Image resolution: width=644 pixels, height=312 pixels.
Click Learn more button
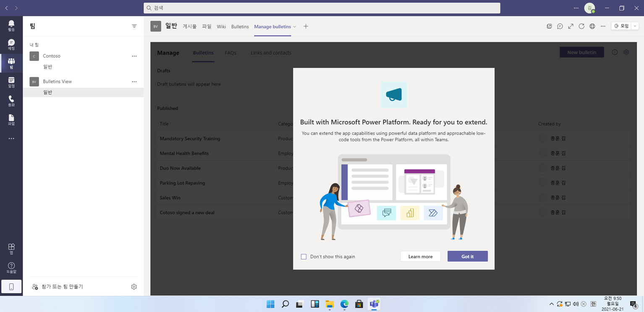tap(420, 256)
